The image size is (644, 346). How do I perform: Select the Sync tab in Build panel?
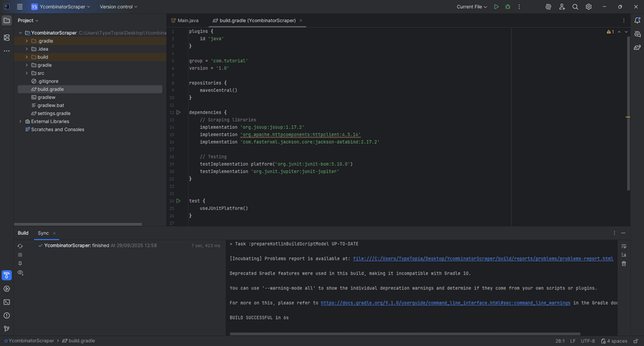(x=43, y=233)
